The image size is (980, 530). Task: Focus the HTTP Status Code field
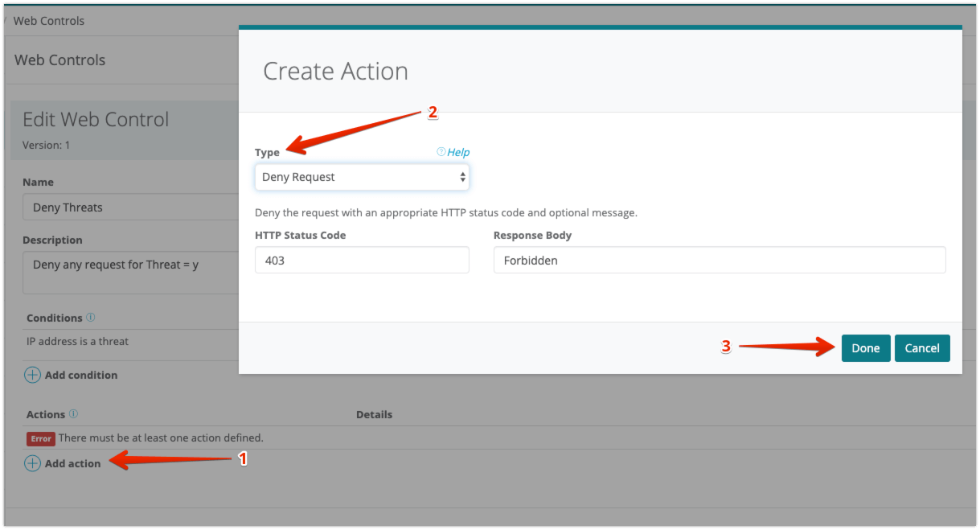pyautogui.click(x=362, y=261)
